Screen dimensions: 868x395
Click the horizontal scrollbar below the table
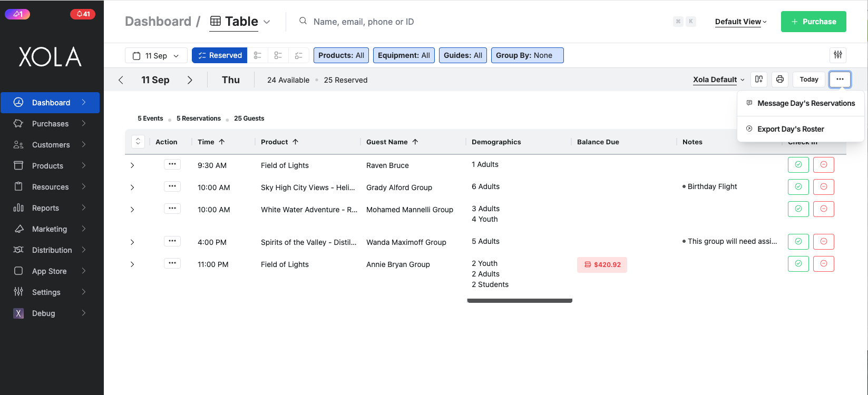[x=520, y=301]
